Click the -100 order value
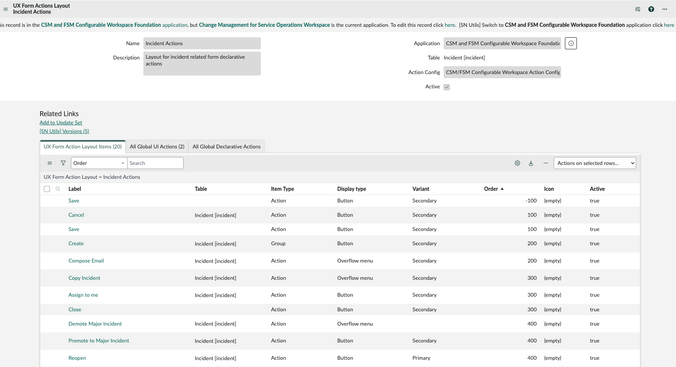This screenshot has width=676, height=367. coord(532,201)
